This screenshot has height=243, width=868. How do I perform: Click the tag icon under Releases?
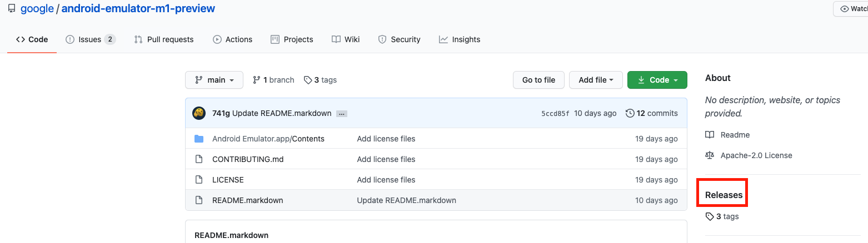[710, 216]
